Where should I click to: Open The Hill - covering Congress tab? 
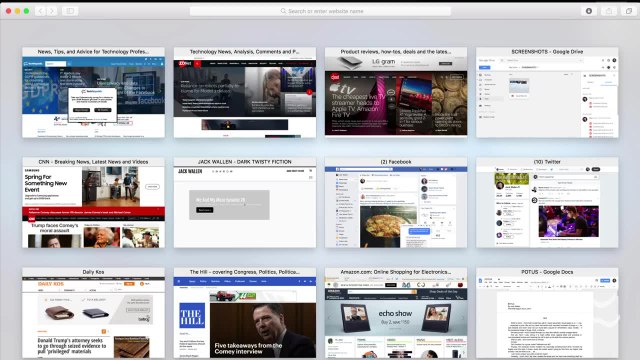coord(245,313)
